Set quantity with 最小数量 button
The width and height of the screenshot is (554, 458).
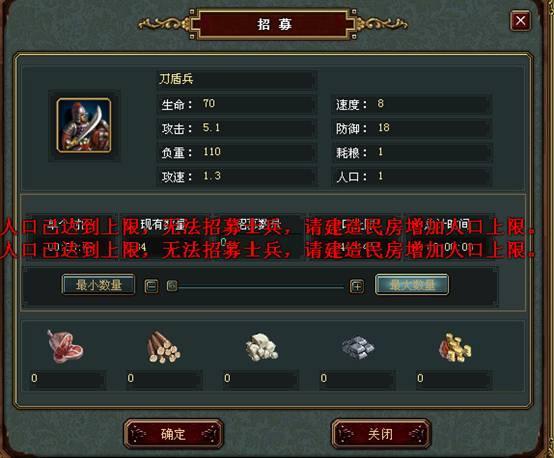(98, 285)
